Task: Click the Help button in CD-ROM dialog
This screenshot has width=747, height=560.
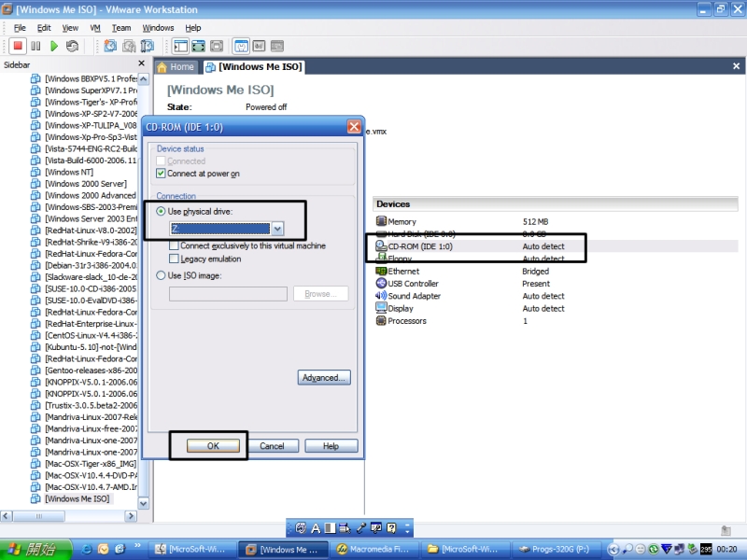Action: click(x=331, y=446)
